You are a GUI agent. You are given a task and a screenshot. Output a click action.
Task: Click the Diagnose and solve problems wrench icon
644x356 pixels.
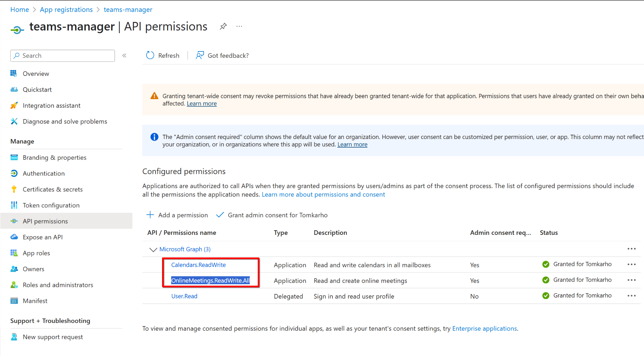click(x=14, y=121)
